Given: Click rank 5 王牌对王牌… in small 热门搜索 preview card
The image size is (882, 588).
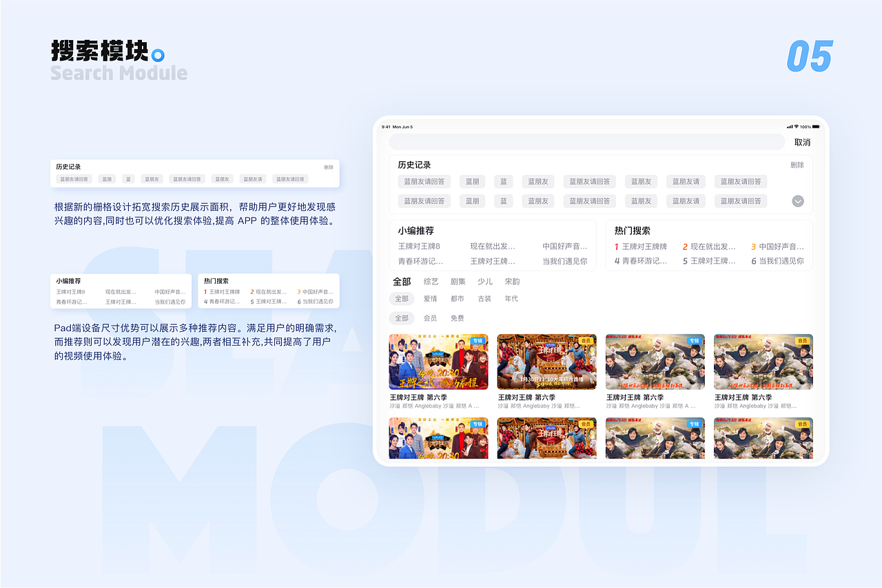Looking at the screenshot, I should pos(269,302).
